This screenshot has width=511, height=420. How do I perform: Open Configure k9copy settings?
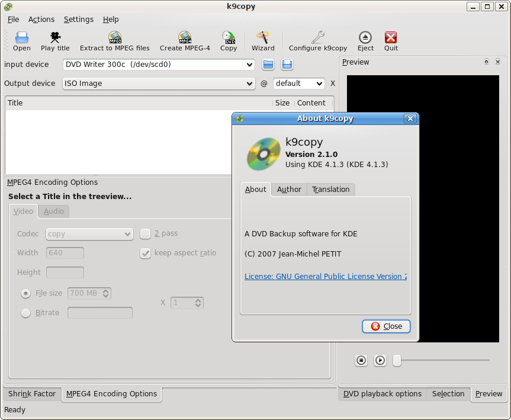(318, 38)
